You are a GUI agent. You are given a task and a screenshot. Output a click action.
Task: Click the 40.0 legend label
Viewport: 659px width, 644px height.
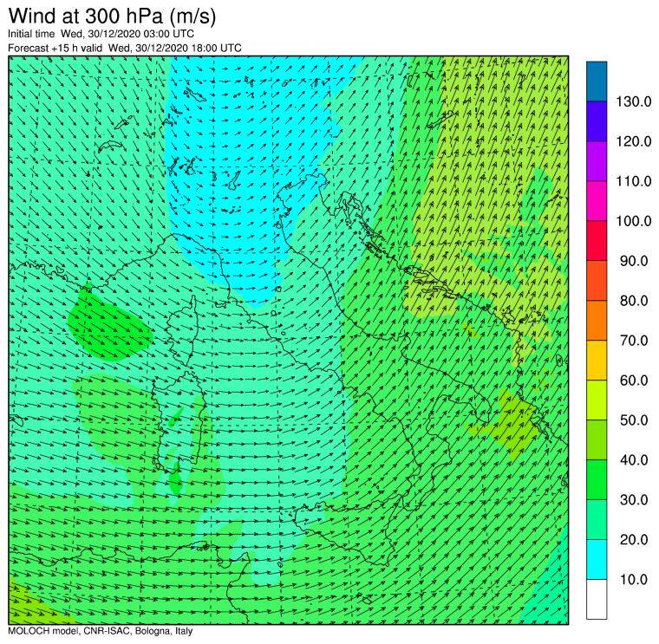(x=634, y=460)
